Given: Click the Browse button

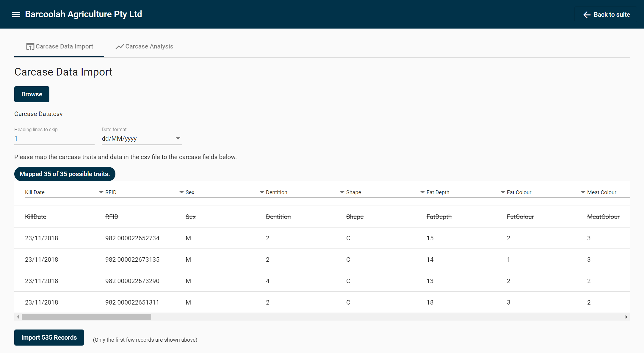Looking at the screenshot, I should [32, 94].
